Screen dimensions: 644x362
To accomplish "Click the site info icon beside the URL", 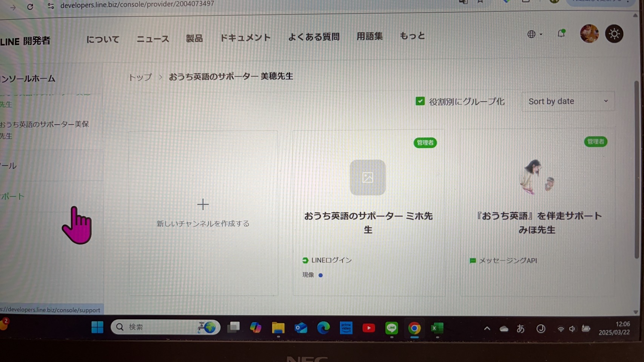I will tap(51, 6).
